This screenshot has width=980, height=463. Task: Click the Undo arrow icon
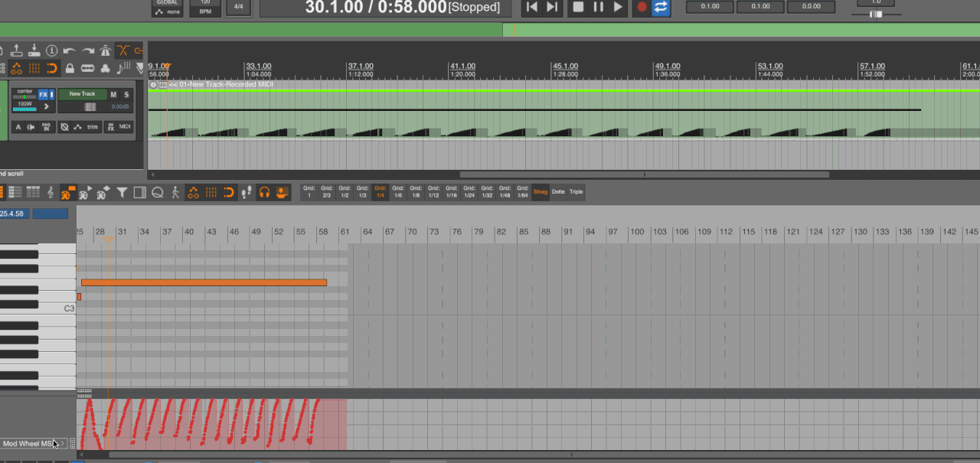pos(69,51)
